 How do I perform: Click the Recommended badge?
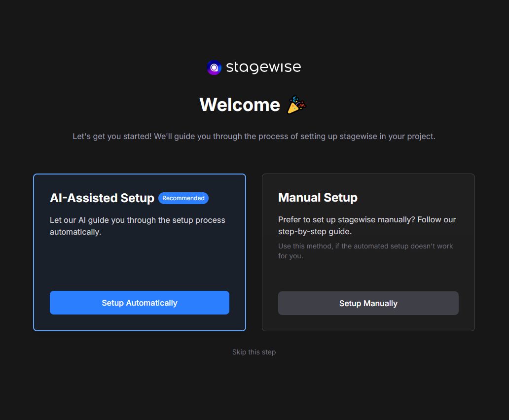click(x=183, y=198)
